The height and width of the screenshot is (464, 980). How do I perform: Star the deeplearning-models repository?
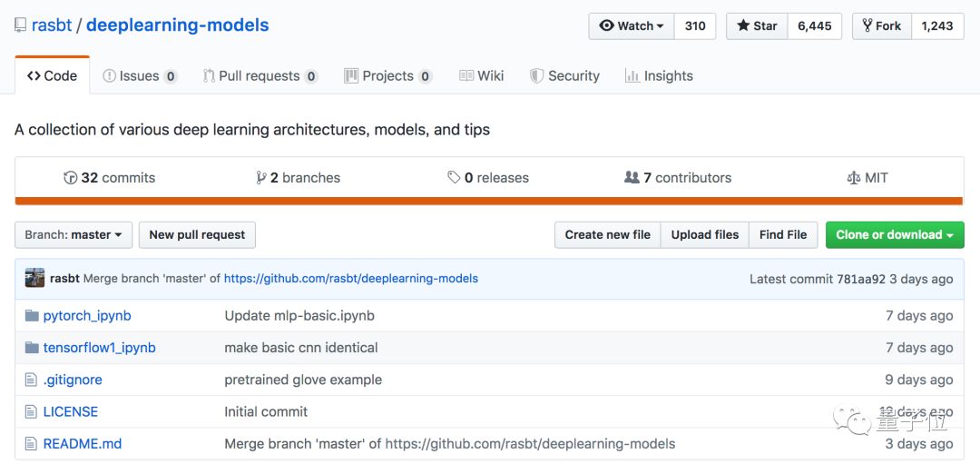[x=757, y=26]
